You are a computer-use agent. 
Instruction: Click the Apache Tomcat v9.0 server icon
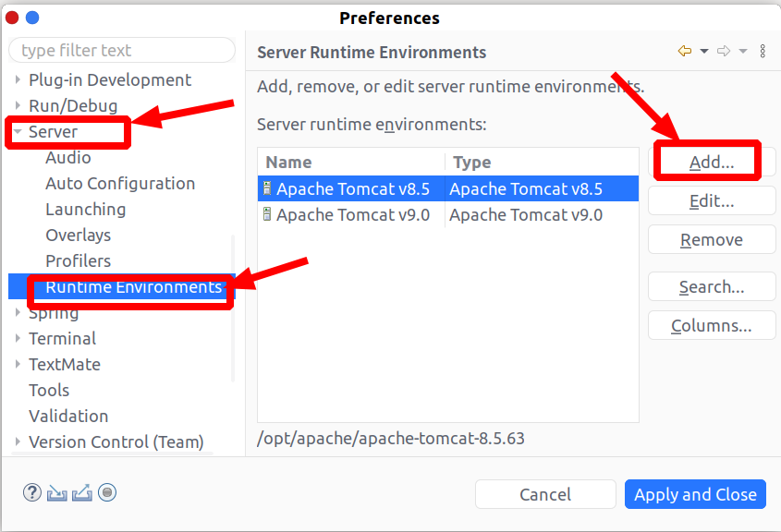point(267,215)
